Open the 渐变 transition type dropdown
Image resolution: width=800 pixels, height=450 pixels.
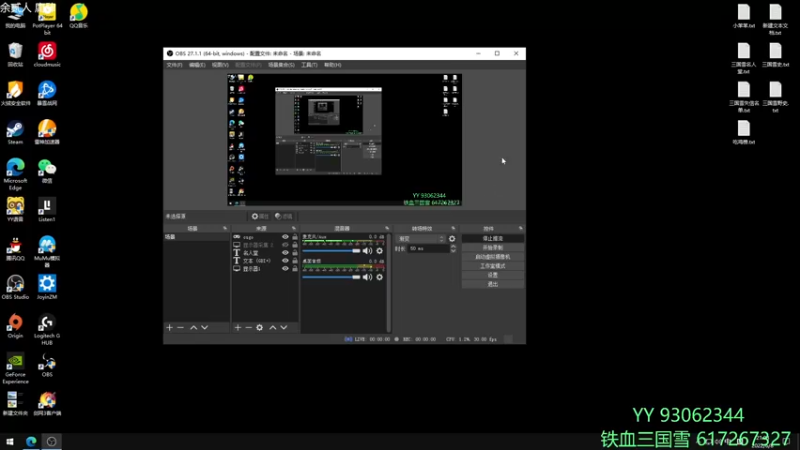click(420, 239)
